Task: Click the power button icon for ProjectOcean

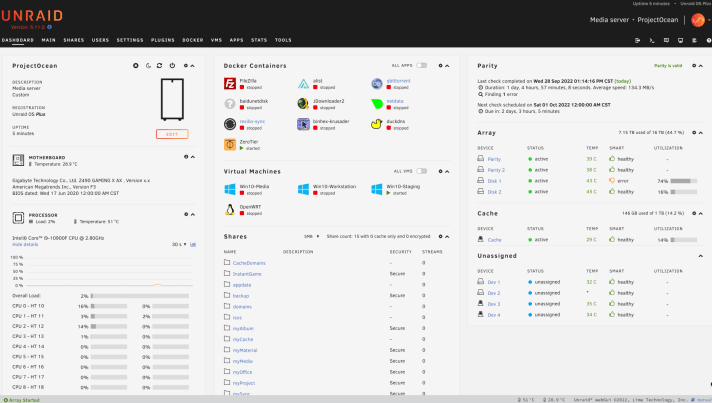Action: [x=173, y=66]
